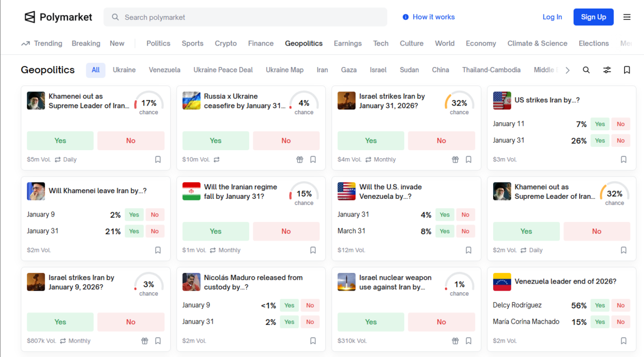Click the Sign Up button
644x357 pixels.
pos(593,17)
